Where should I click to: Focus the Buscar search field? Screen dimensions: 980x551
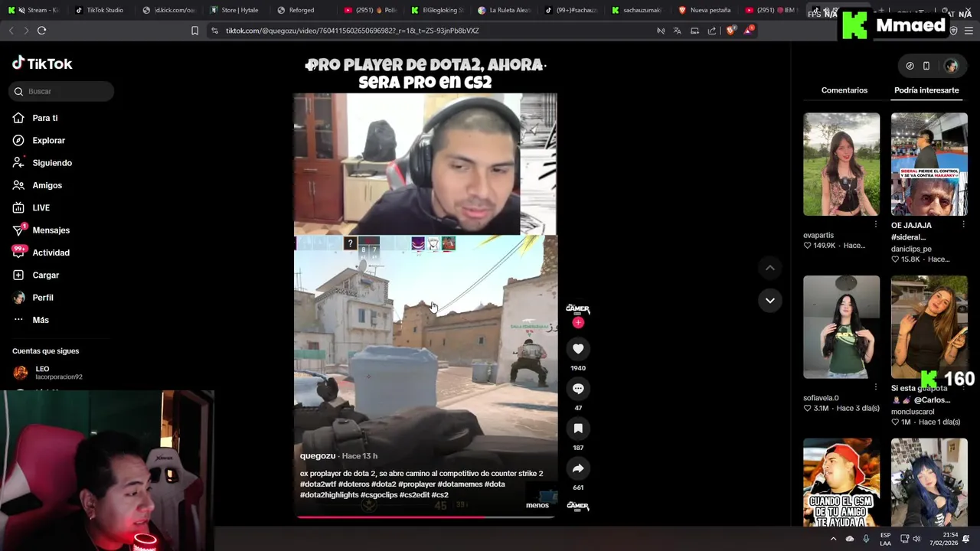tap(62, 91)
